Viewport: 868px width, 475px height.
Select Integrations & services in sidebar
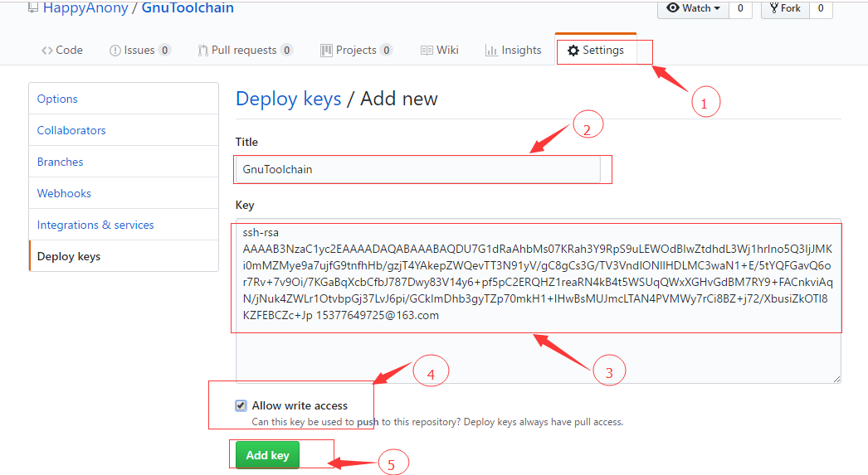pos(124,225)
